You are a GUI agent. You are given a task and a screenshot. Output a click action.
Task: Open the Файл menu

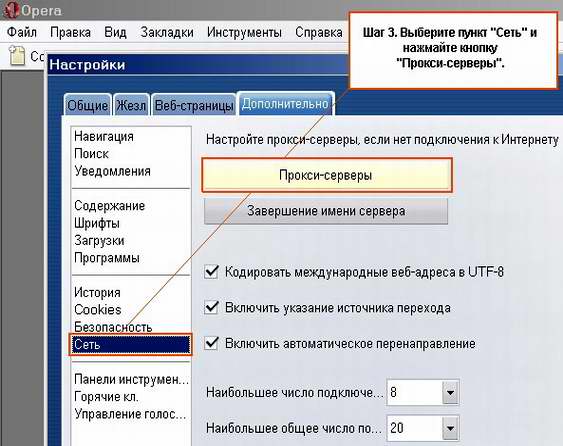tap(22, 32)
